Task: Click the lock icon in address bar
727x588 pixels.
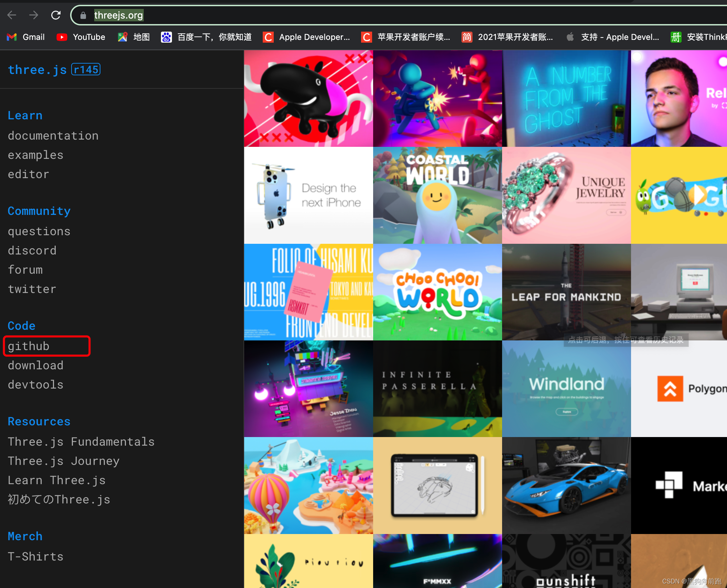Action: coord(83,15)
